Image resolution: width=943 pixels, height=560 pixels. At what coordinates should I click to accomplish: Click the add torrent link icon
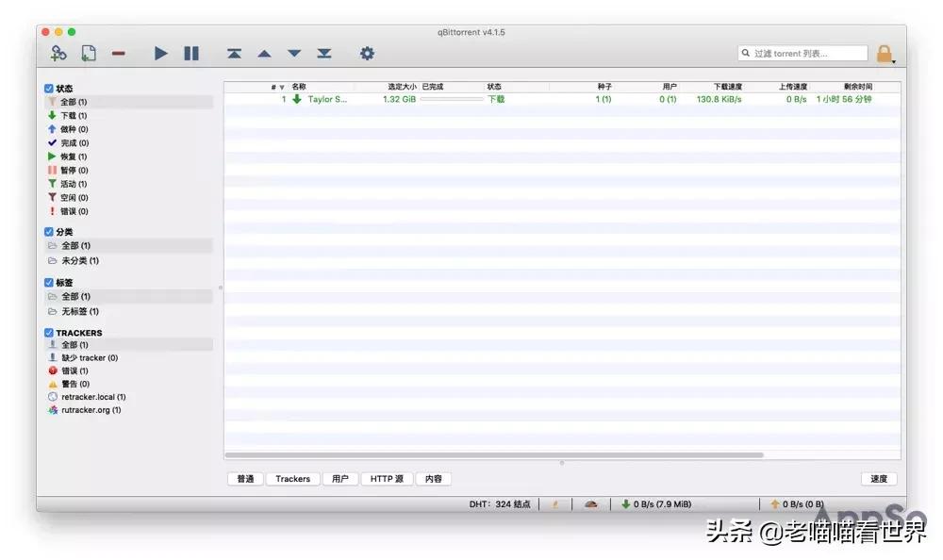point(58,54)
